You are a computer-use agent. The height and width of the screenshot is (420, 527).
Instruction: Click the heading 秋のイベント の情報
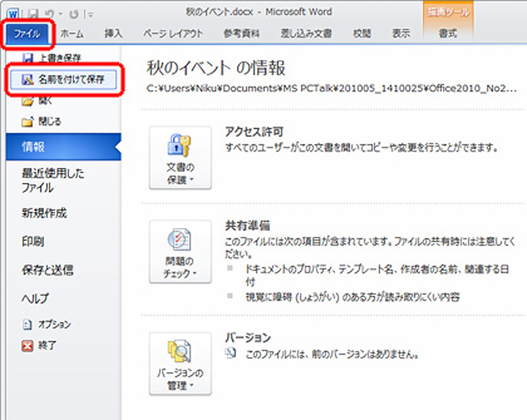(x=216, y=68)
